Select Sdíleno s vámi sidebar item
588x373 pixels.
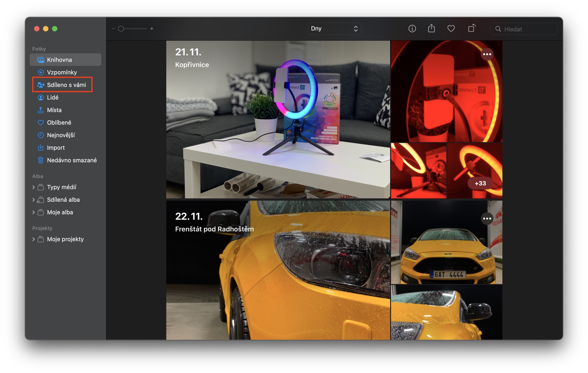point(66,85)
